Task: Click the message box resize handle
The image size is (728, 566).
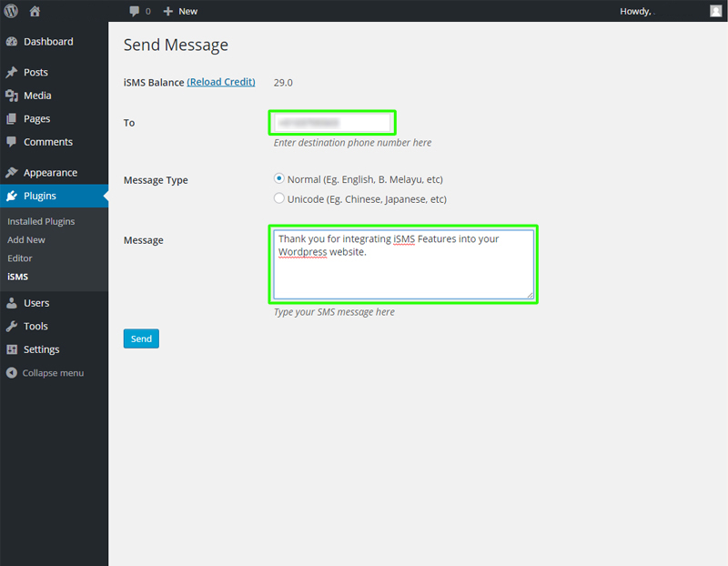Action: [530, 295]
